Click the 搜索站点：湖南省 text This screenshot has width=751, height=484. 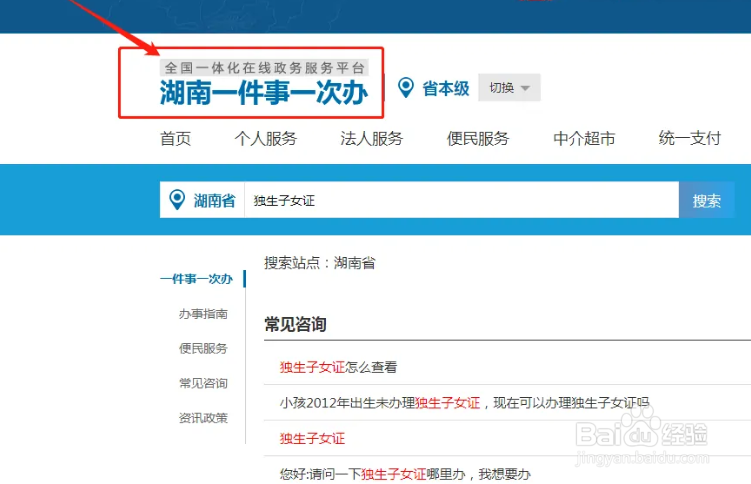(319, 263)
